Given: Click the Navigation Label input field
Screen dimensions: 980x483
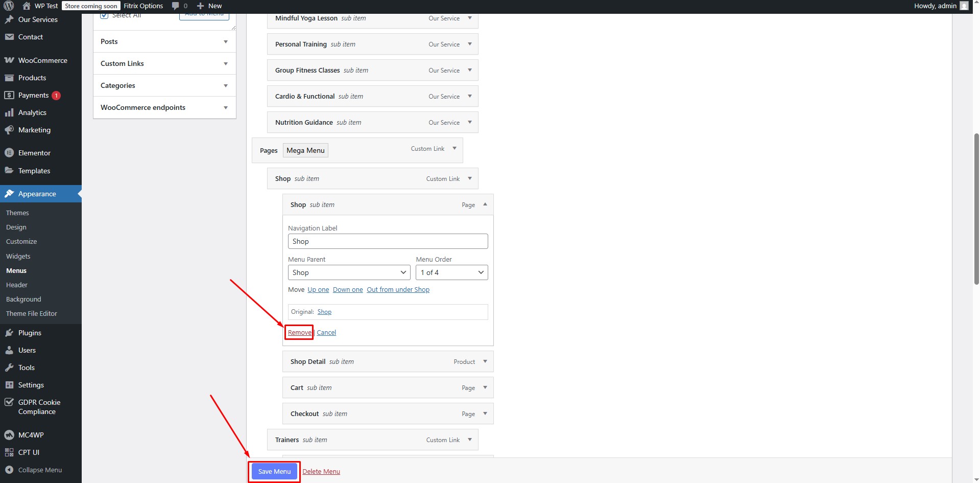Looking at the screenshot, I should click(x=388, y=241).
